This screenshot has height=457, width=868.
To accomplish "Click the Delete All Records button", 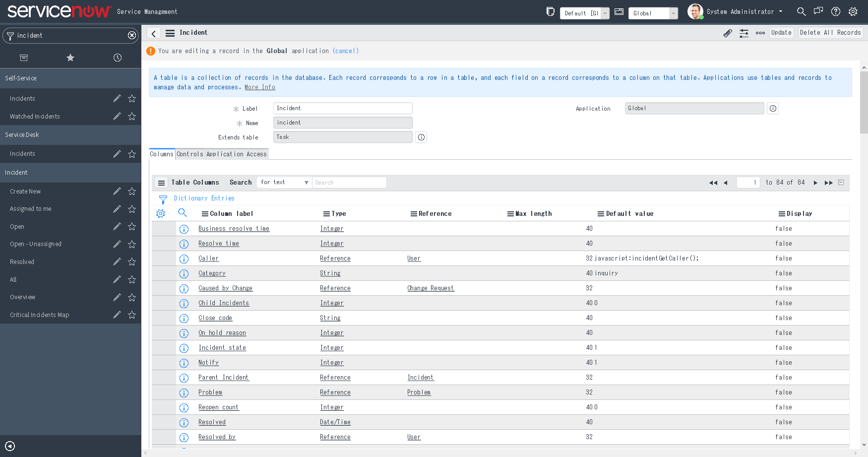I will pyautogui.click(x=830, y=33).
